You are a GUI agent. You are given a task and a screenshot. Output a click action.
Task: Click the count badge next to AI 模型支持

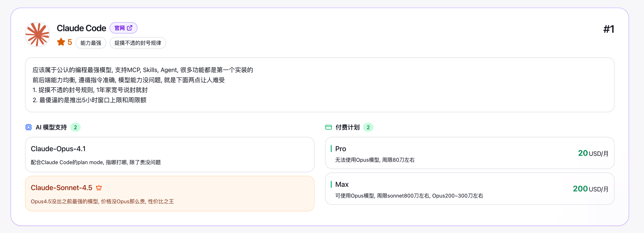pyautogui.click(x=75, y=127)
